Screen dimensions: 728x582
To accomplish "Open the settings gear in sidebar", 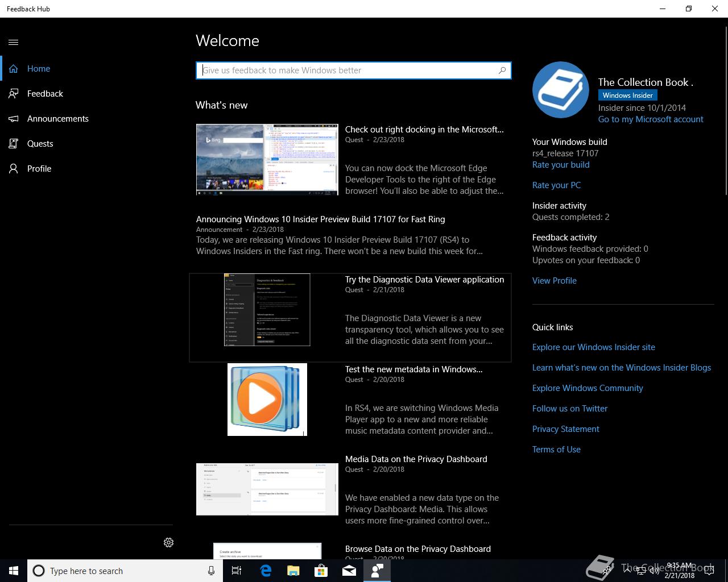I will (168, 543).
